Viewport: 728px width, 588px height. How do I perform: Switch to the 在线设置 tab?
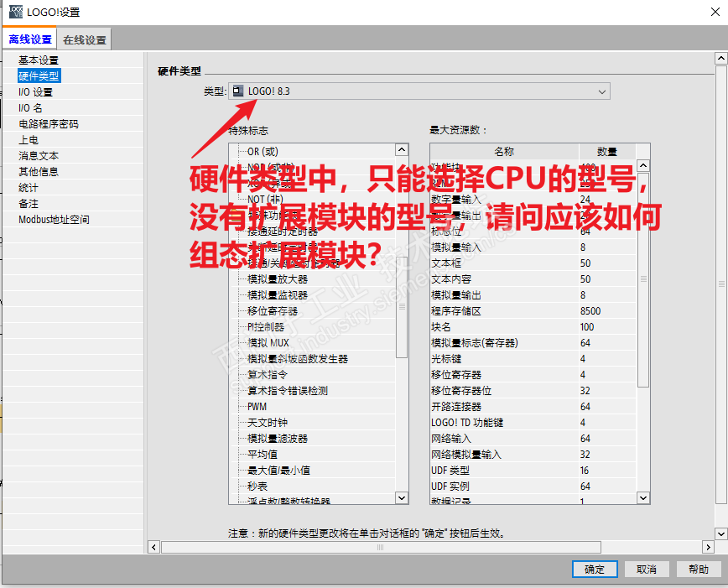pyautogui.click(x=85, y=40)
